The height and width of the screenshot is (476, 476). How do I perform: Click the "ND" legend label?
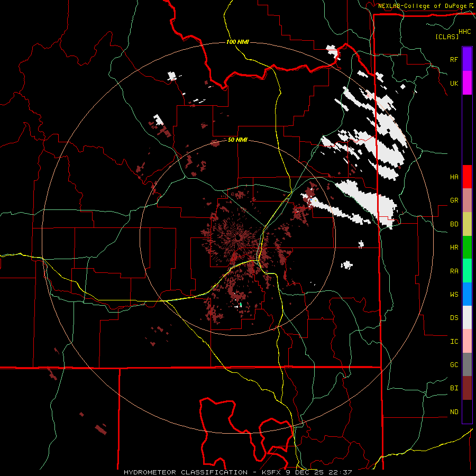pyautogui.click(x=454, y=412)
